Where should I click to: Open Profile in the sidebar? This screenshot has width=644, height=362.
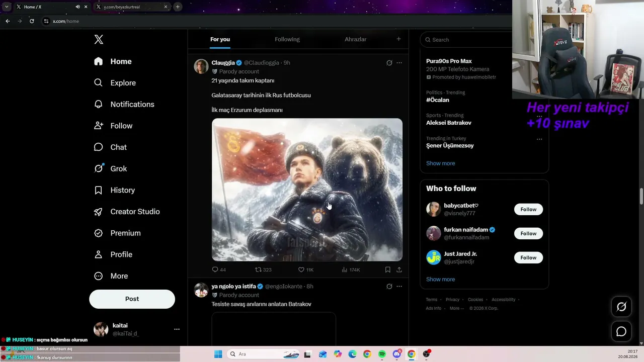113,255
